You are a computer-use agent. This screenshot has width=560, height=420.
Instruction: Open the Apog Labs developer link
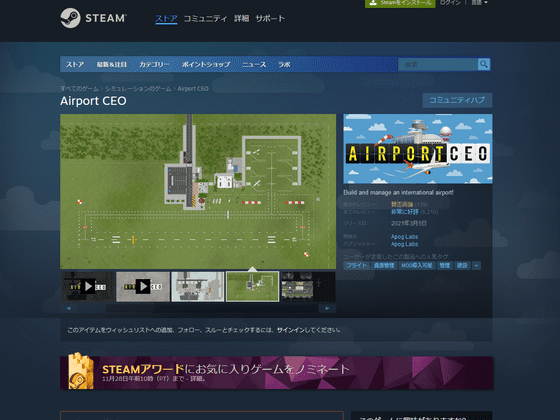(x=404, y=237)
